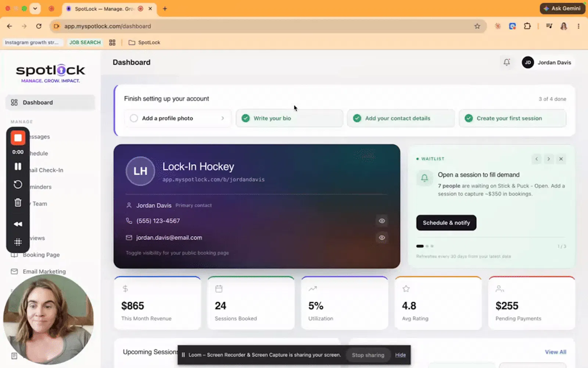Toggle email visibility eye icon
This screenshot has width=588, height=368.
pos(382,238)
